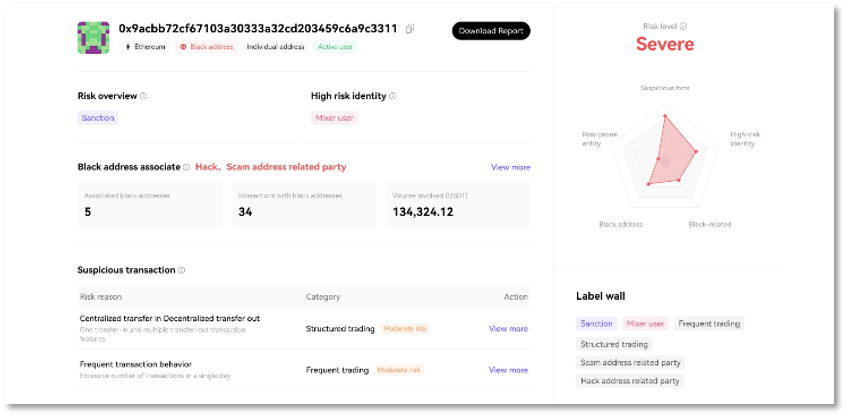
Task: Download the risk report
Action: click(x=491, y=31)
